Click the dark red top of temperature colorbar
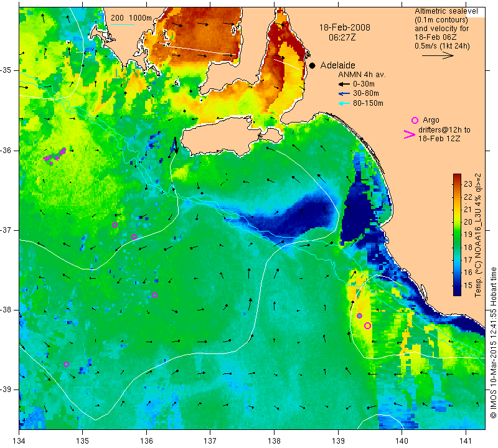This screenshot has height=448, width=498. 457,177
